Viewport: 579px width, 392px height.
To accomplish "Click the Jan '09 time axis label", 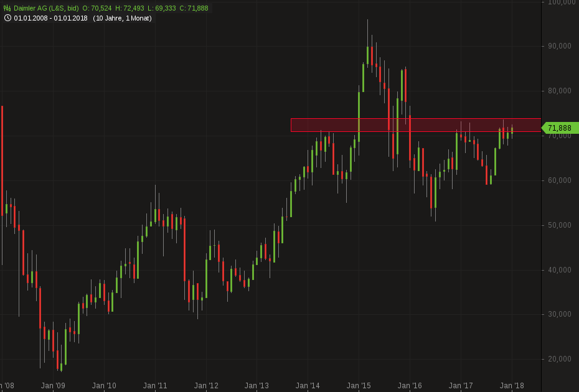I will pos(53,386).
